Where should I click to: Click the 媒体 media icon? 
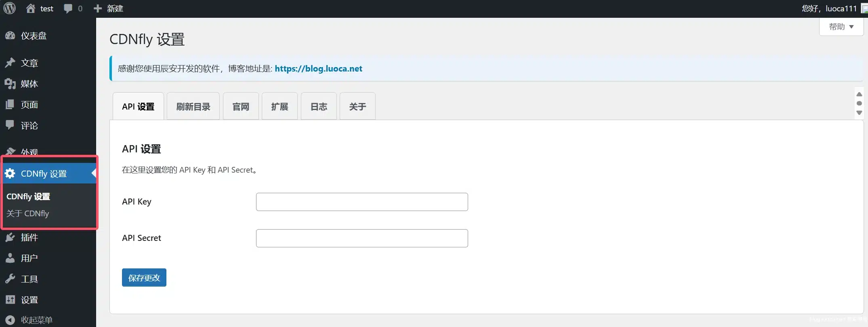(x=10, y=84)
